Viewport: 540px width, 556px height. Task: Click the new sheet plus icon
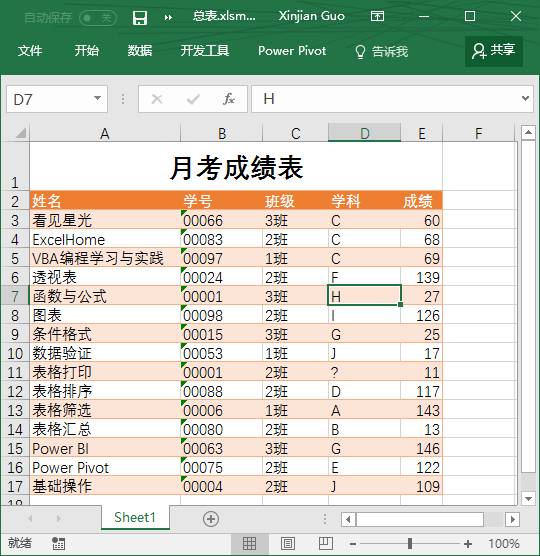(211, 519)
